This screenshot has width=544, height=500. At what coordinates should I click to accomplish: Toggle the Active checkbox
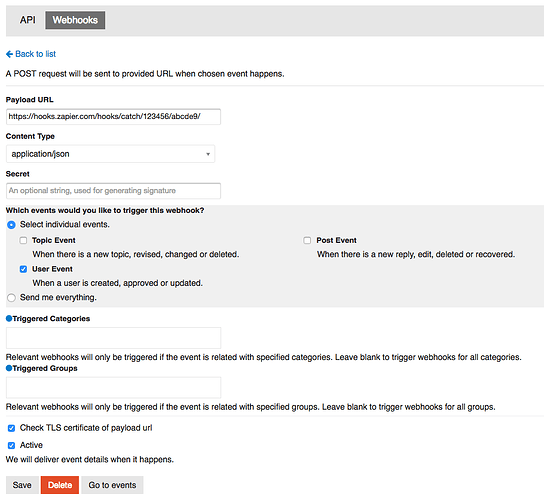click(x=11, y=445)
